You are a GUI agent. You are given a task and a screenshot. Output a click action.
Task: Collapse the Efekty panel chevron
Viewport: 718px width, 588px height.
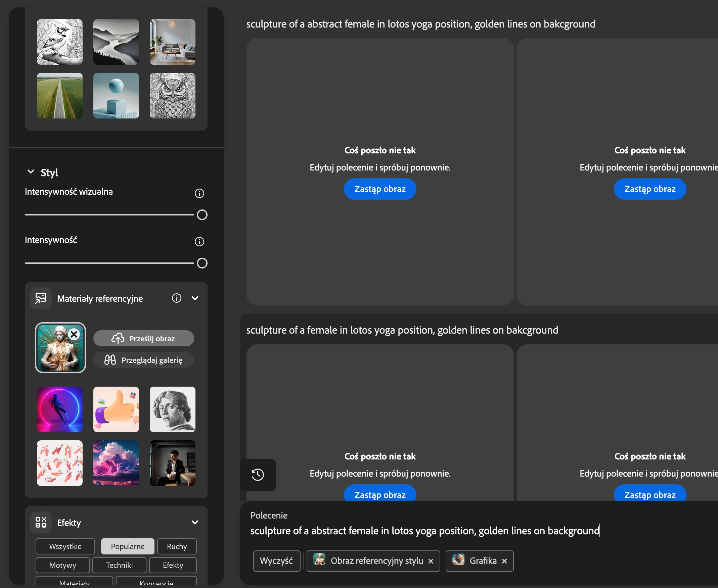tap(195, 522)
